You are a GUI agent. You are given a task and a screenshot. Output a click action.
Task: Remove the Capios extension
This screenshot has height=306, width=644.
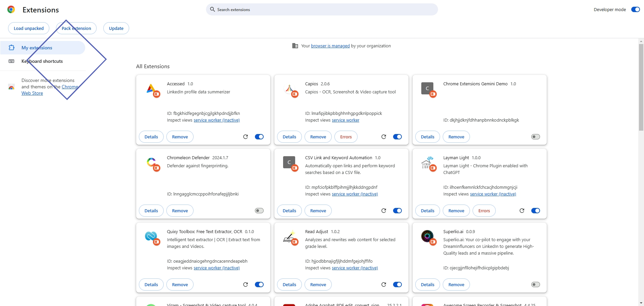[x=318, y=137]
